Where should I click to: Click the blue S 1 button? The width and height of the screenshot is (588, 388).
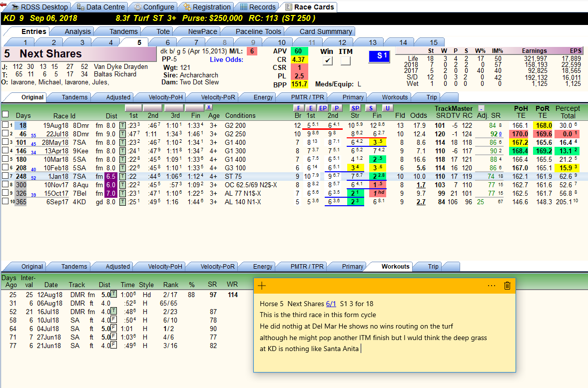click(x=379, y=56)
